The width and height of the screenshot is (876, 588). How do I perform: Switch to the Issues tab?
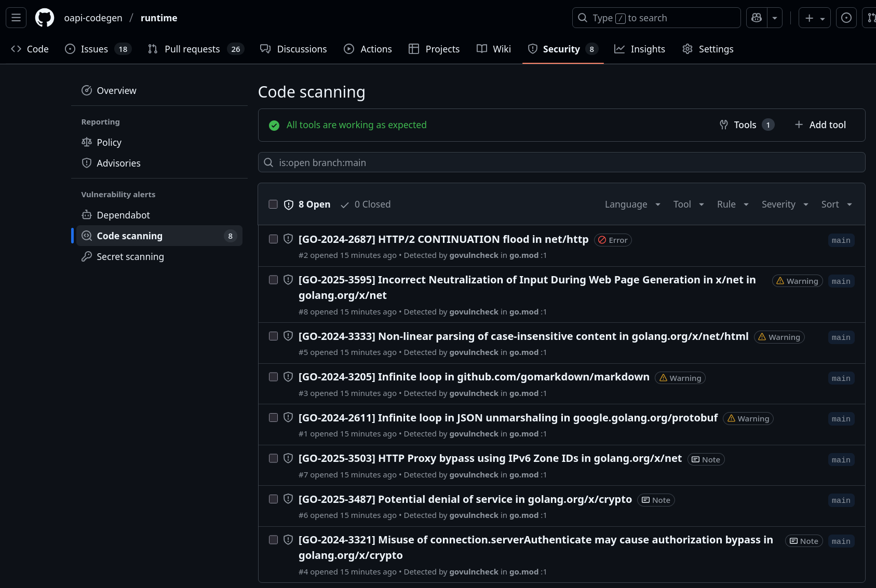click(98, 49)
